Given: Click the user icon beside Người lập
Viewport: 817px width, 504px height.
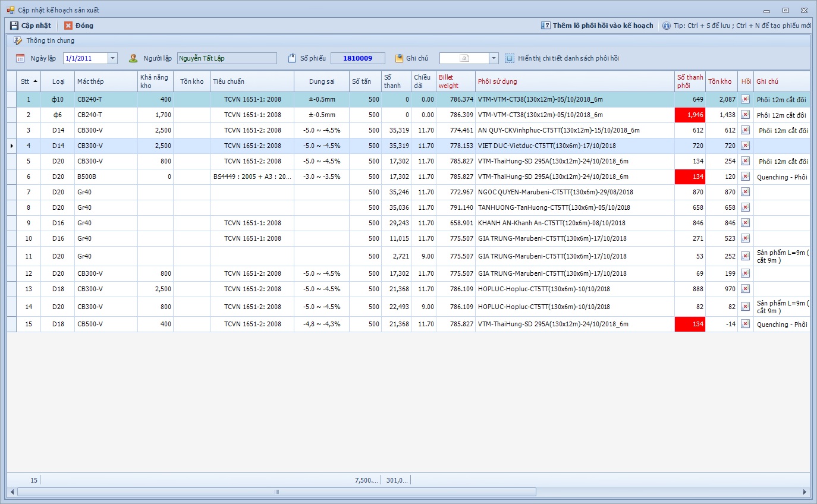Looking at the screenshot, I should 133,58.
